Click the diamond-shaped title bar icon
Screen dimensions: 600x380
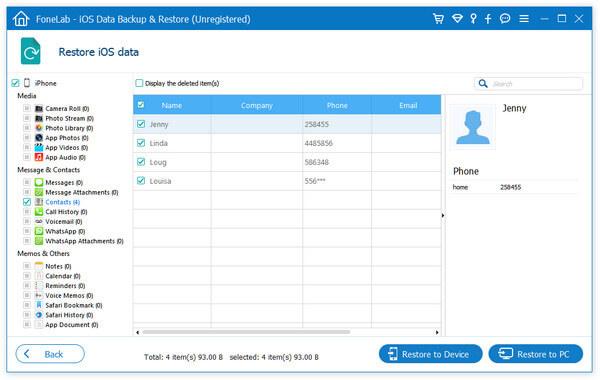click(457, 18)
